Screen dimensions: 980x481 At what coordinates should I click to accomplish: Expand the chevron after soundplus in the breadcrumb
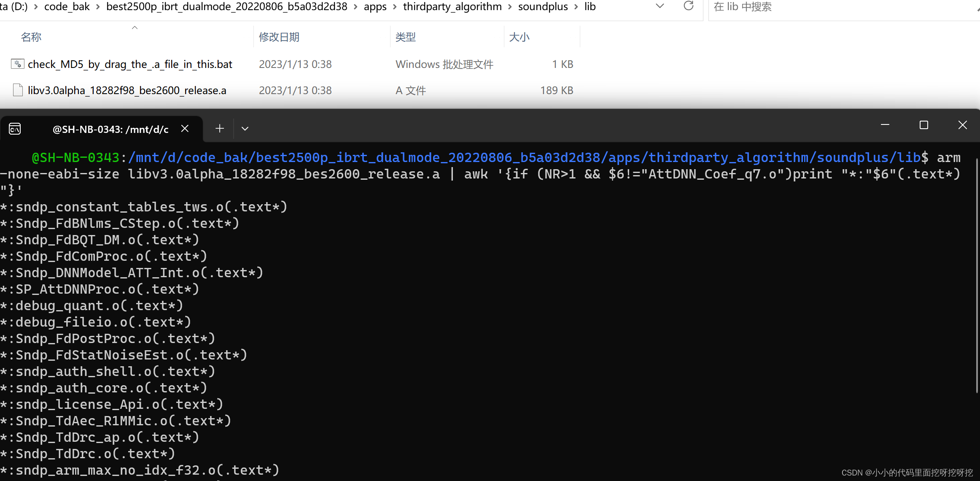[576, 7]
